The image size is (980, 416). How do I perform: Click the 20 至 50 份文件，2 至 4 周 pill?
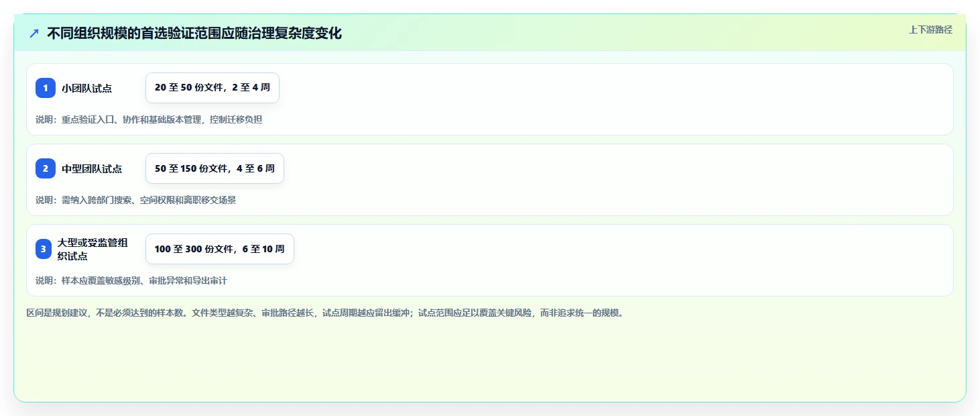(x=212, y=88)
